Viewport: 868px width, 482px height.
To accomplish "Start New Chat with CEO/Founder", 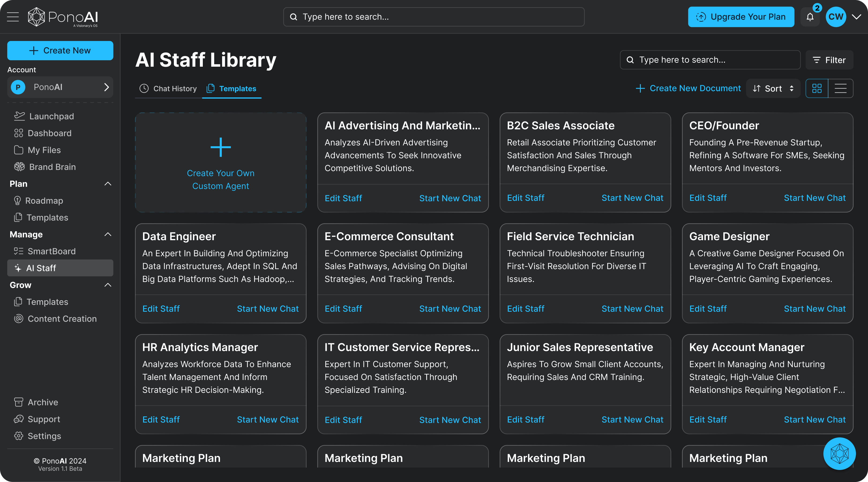I will pyautogui.click(x=814, y=198).
